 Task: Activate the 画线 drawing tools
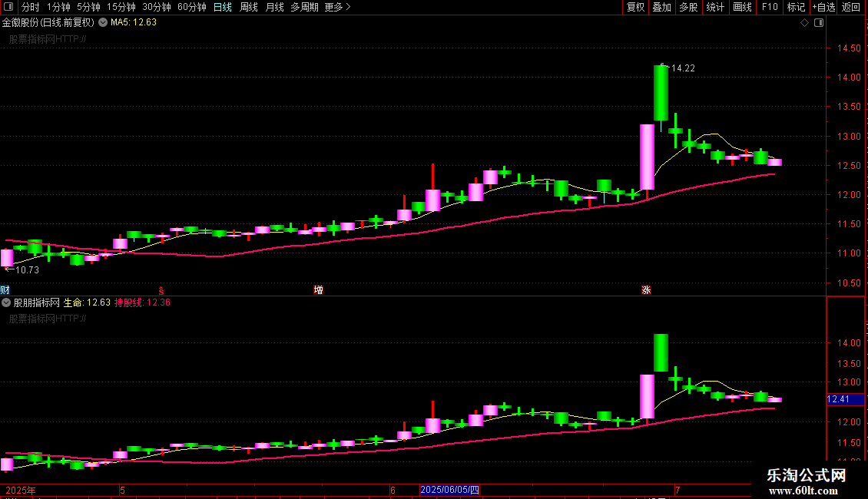point(742,7)
